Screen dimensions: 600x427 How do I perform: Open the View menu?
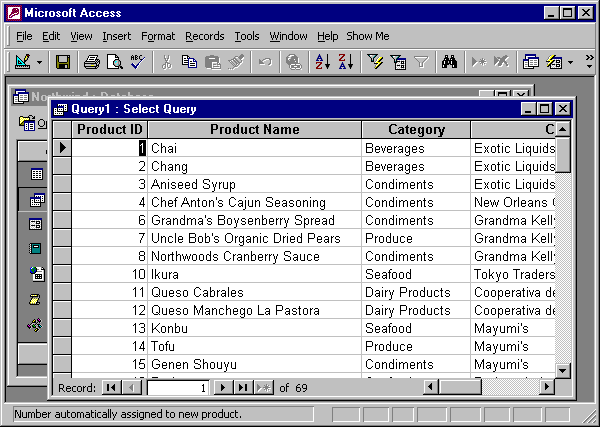pyautogui.click(x=81, y=36)
